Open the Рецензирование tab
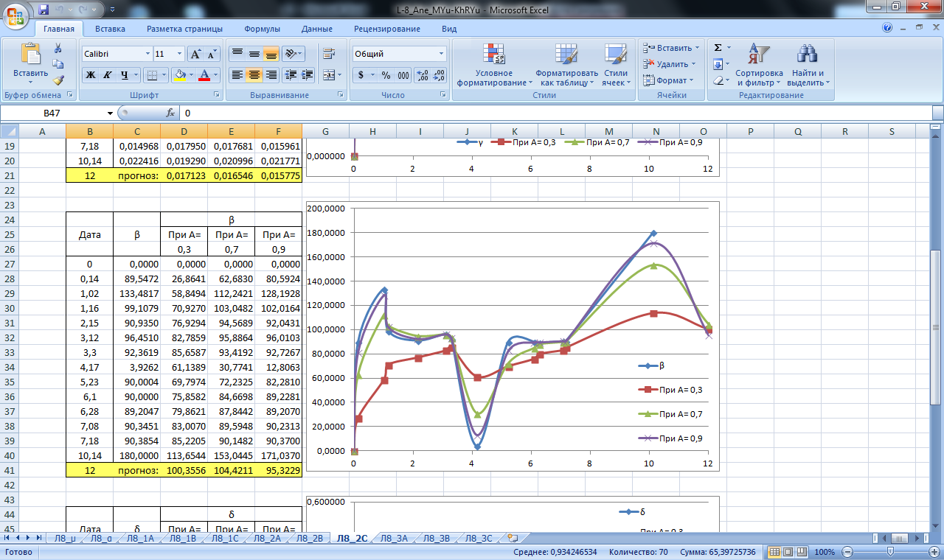The width and height of the screenshot is (944, 560). click(x=387, y=29)
